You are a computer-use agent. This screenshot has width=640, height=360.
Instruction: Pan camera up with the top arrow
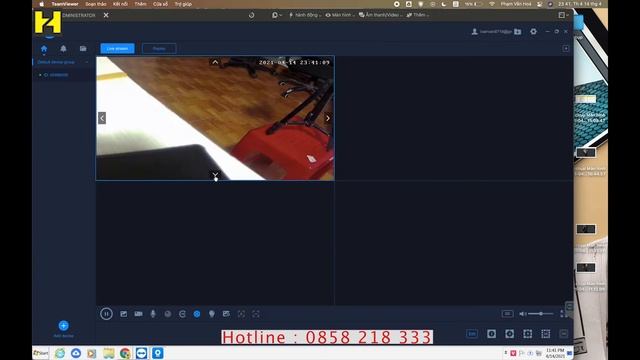click(x=215, y=62)
